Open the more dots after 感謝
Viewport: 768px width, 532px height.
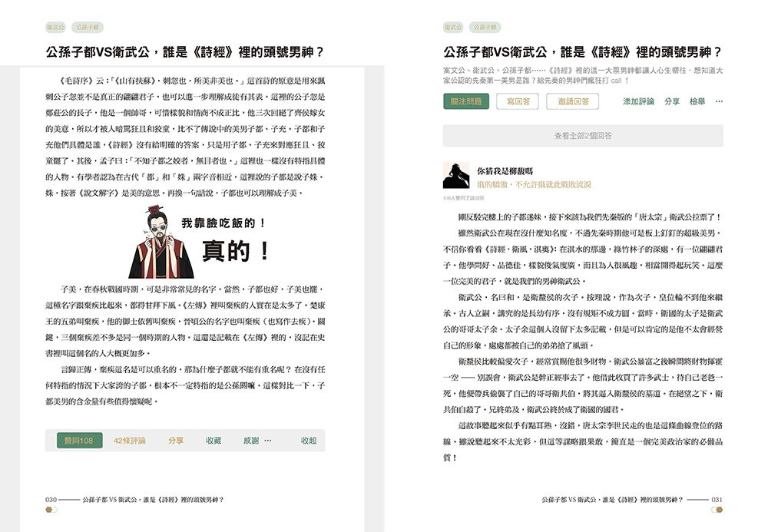(267, 441)
